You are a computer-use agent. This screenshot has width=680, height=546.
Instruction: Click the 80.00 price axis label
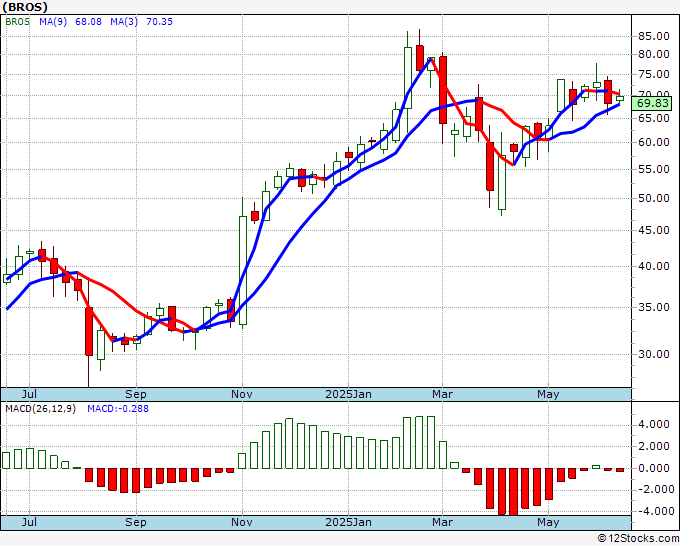654,55
